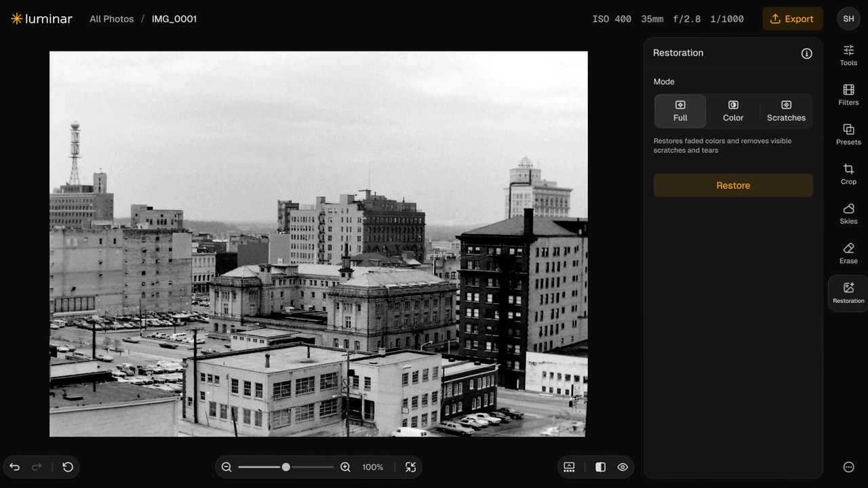Toggle before/after split compare

(600, 467)
